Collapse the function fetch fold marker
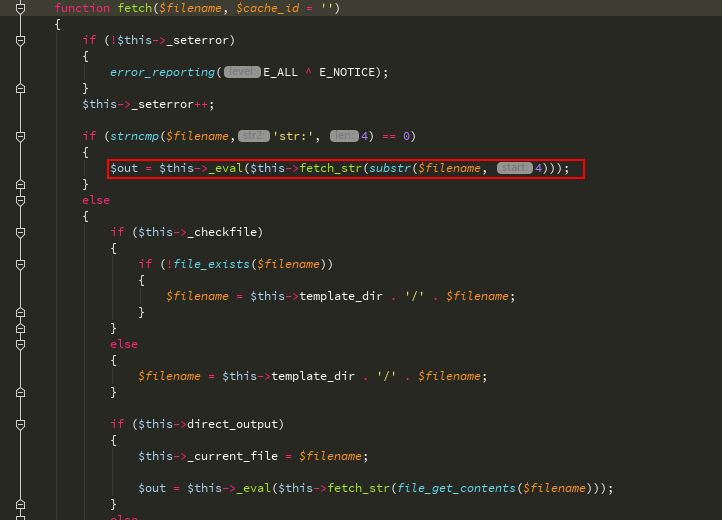The height and width of the screenshot is (520, 722). (20, 8)
